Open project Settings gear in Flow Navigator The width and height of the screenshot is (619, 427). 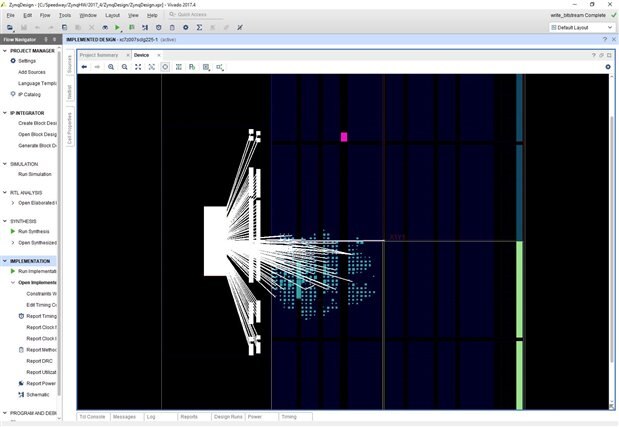pos(12,61)
